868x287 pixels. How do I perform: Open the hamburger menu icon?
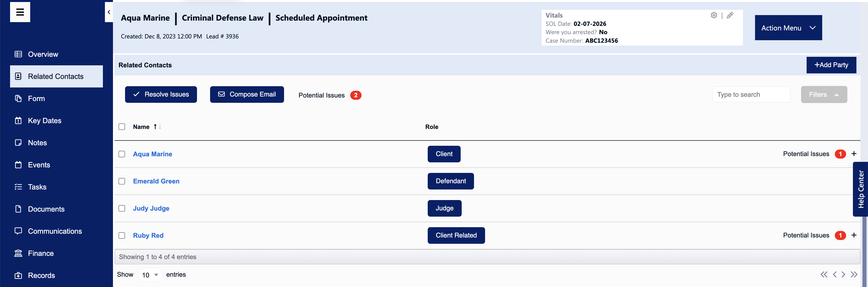[20, 12]
